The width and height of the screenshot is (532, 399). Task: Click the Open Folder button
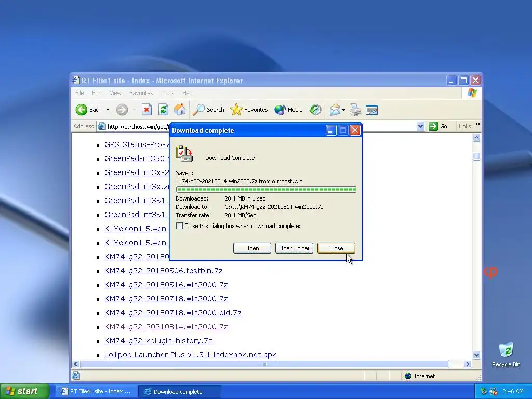294,248
